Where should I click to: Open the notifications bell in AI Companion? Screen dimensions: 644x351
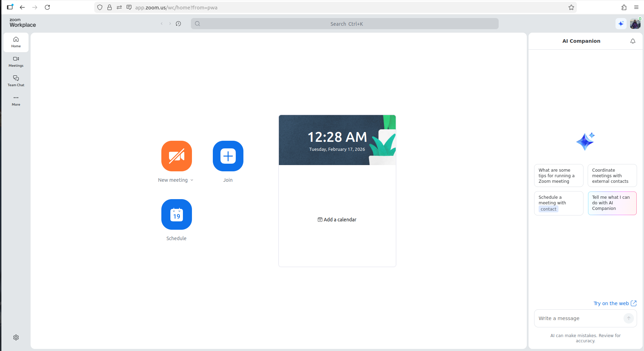coord(633,41)
